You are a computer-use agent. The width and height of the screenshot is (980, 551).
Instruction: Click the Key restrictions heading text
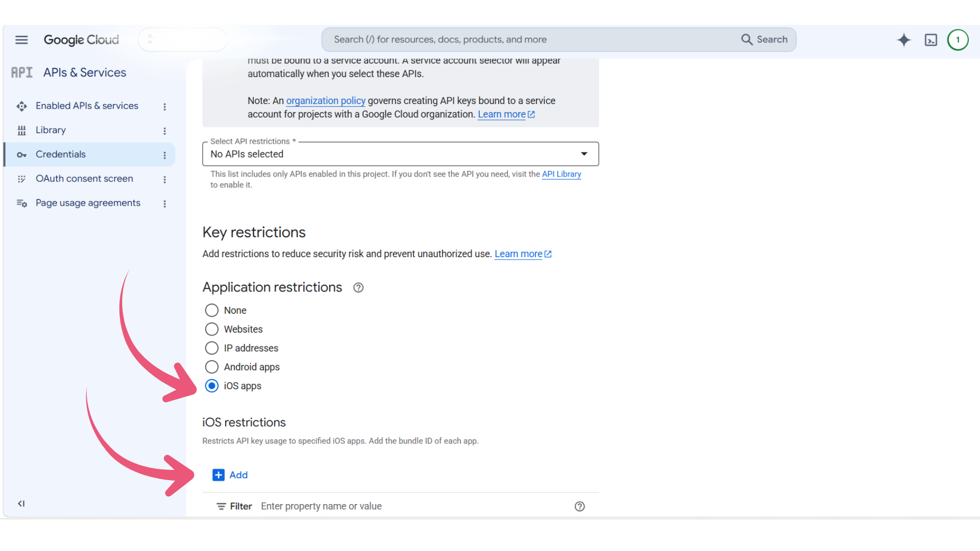click(x=254, y=233)
